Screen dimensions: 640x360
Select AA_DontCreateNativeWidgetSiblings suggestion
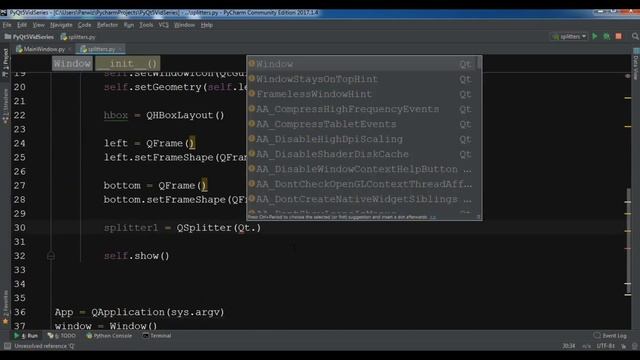click(x=362, y=199)
